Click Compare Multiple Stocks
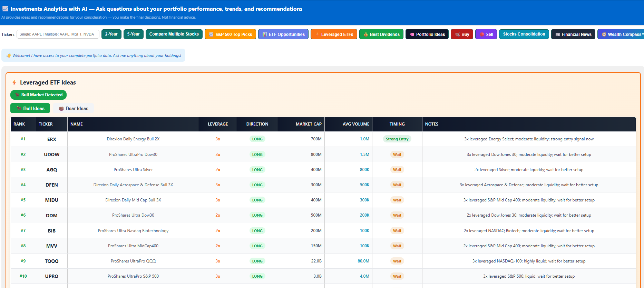644x288 pixels. pos(174,34)
